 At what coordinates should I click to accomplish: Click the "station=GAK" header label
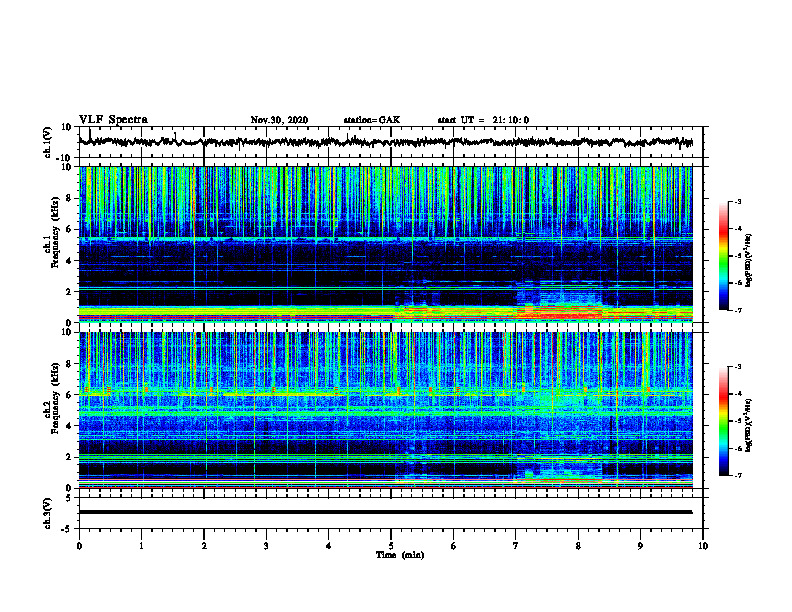(x=372, y=120)
